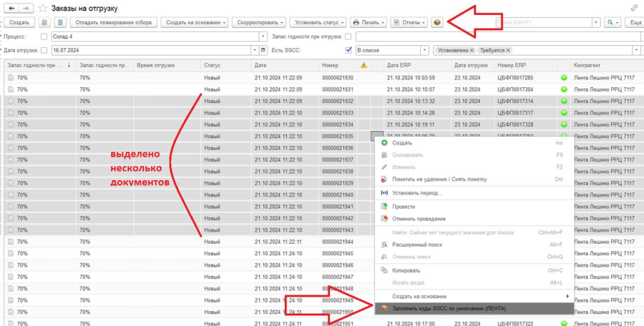Click the link icon at top right
The image size is (644, 326).
(x=634, y=8)
